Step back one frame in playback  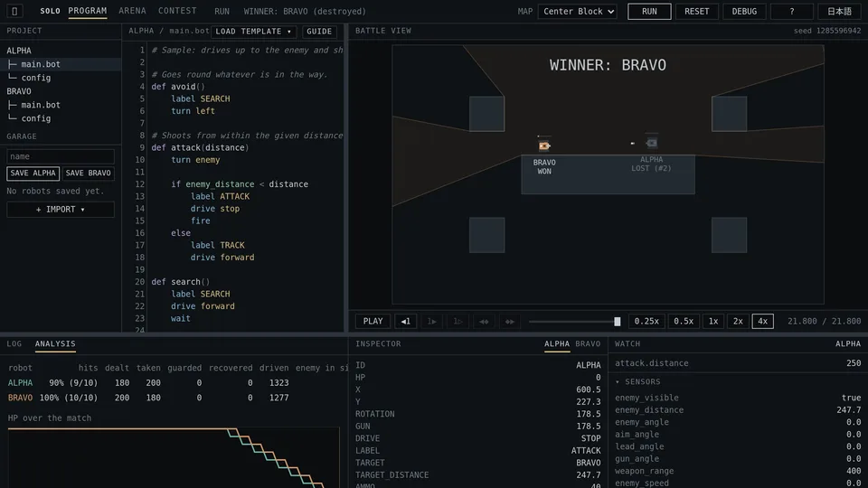(x=406, y=321)
